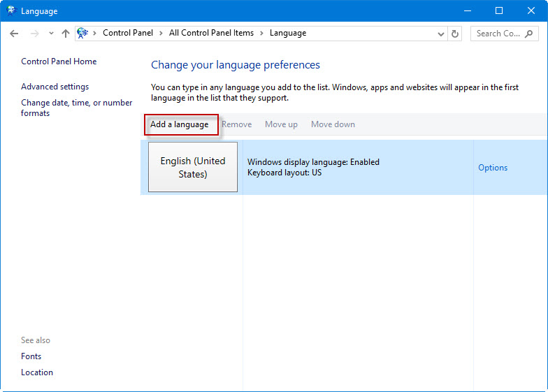The height and width of the screenshot is (392, 548).
Task: Expand chevron after Control Panel breadcrumb
Action: (161, 34)
